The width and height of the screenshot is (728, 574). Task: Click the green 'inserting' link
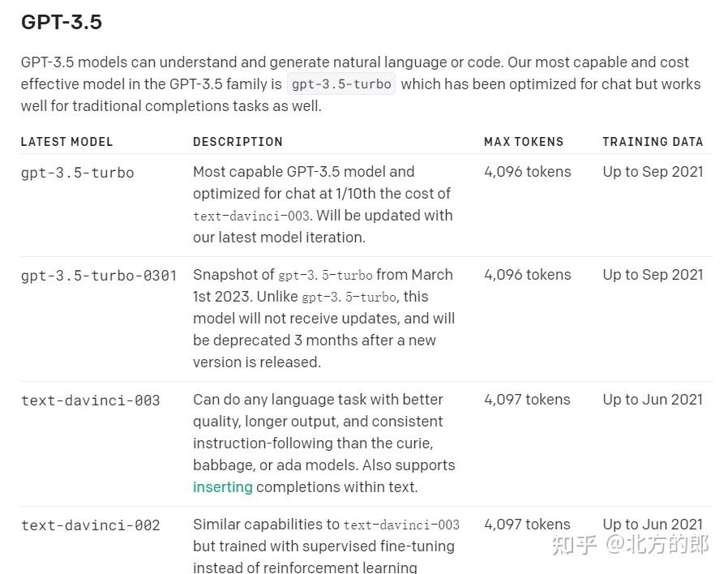[222, 486]
